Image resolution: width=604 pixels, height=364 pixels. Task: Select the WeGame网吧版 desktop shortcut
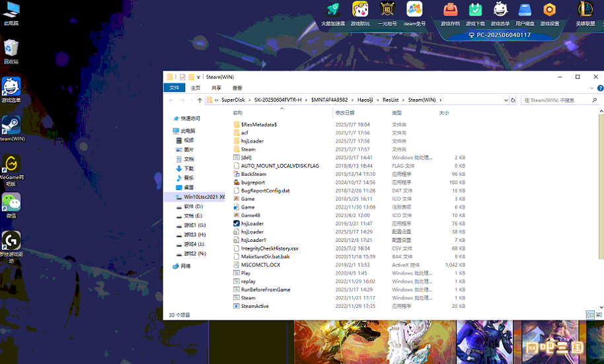coord(11,170)
